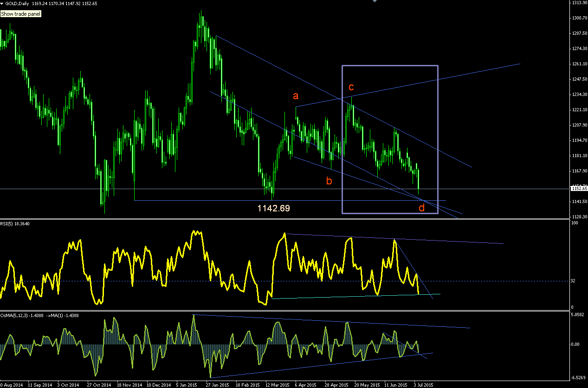
Task: Click the 27 Jan 2015 date label
Action: tap(217, 385)
